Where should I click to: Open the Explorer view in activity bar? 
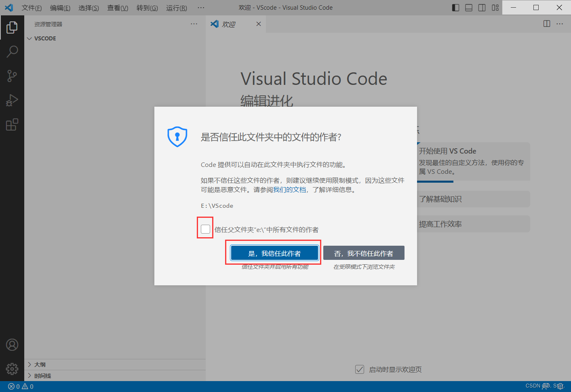pyautogui.click(x=12, y=27)
